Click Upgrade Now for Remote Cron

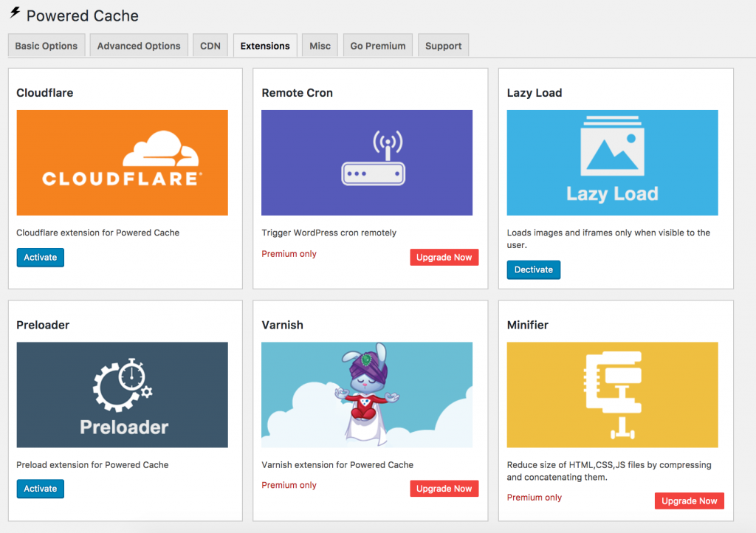point(444,258)
